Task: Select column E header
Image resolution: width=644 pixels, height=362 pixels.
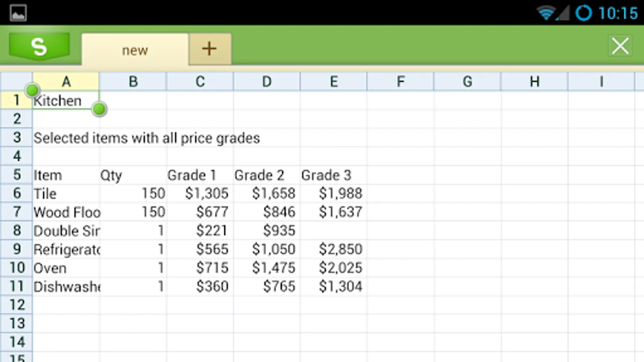Action: (334, 82)
